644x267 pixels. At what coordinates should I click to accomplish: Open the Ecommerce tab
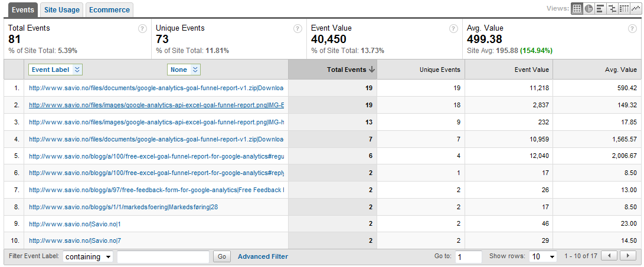pyautogui.click(x=109, y=9)
